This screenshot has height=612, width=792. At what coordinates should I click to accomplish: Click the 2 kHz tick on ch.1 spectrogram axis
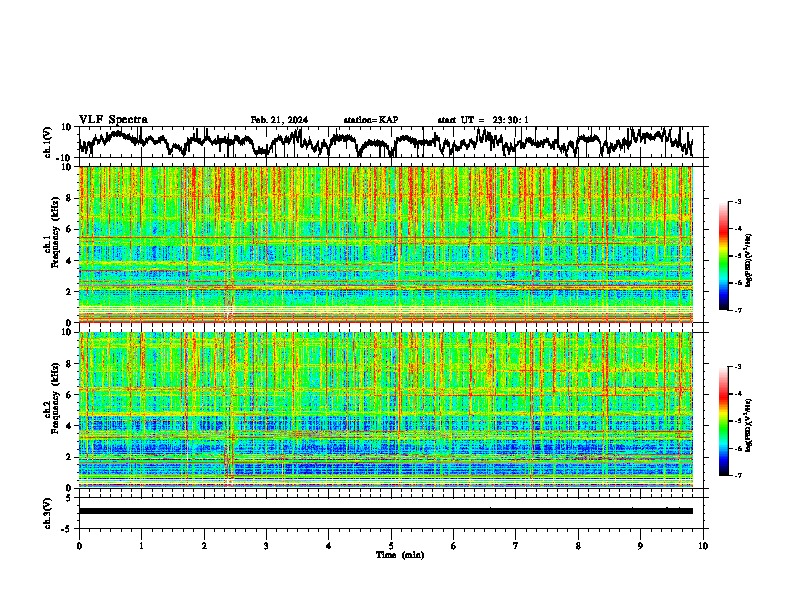point(70,292)
